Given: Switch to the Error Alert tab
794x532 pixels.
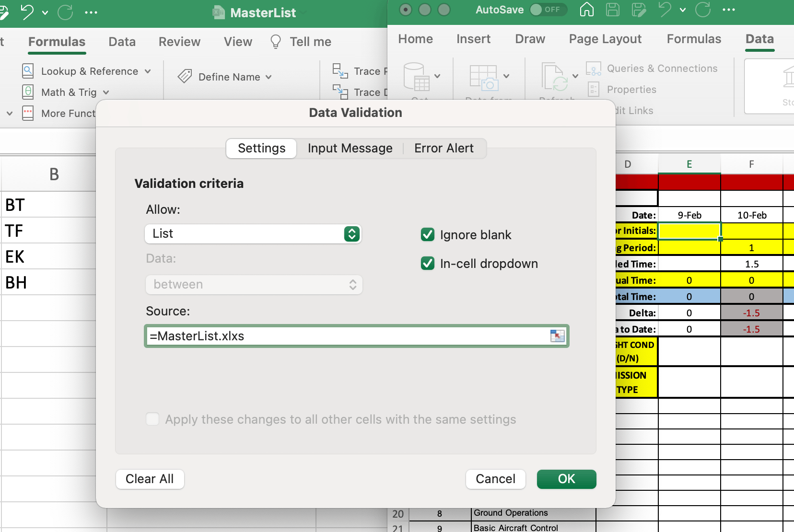Looking at the screenshot, I should 444,149.
